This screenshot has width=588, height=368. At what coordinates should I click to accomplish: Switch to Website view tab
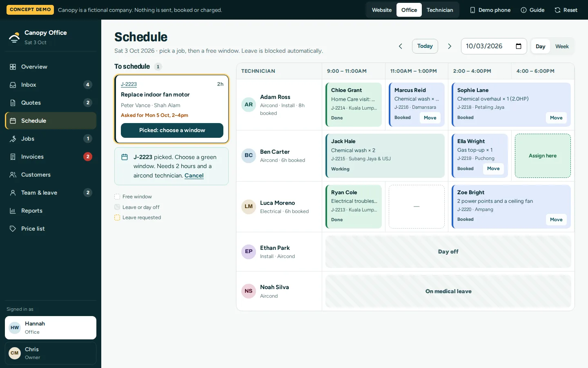click(x=382, y=10)
